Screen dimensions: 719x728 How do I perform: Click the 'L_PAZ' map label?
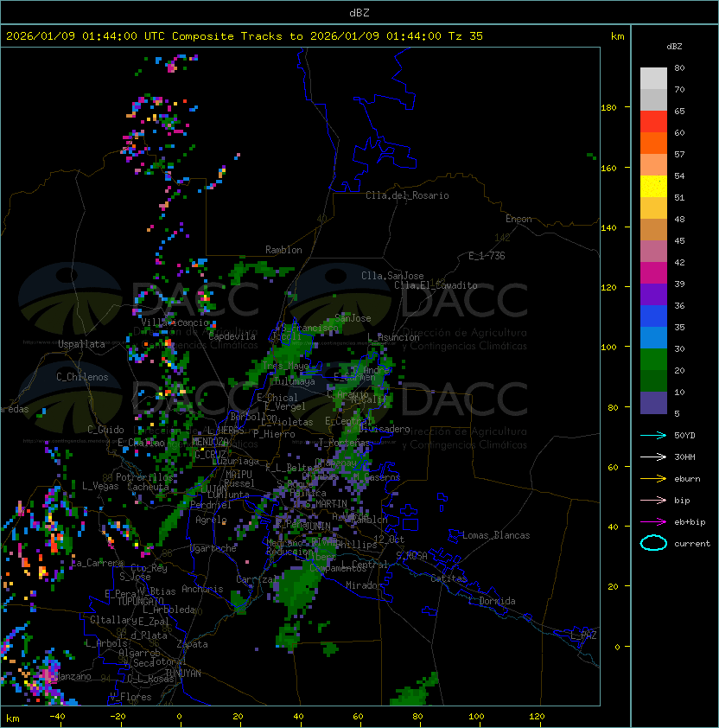[x=583, y=635]
